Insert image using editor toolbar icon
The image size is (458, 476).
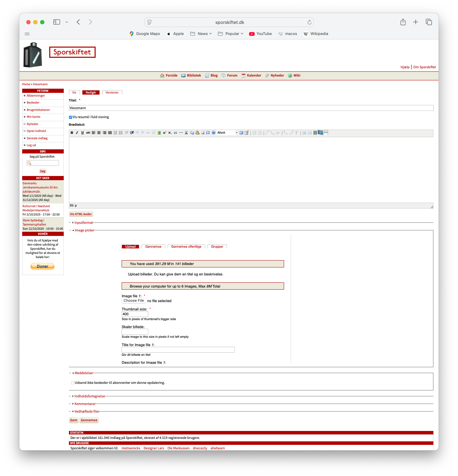point(159,133)
